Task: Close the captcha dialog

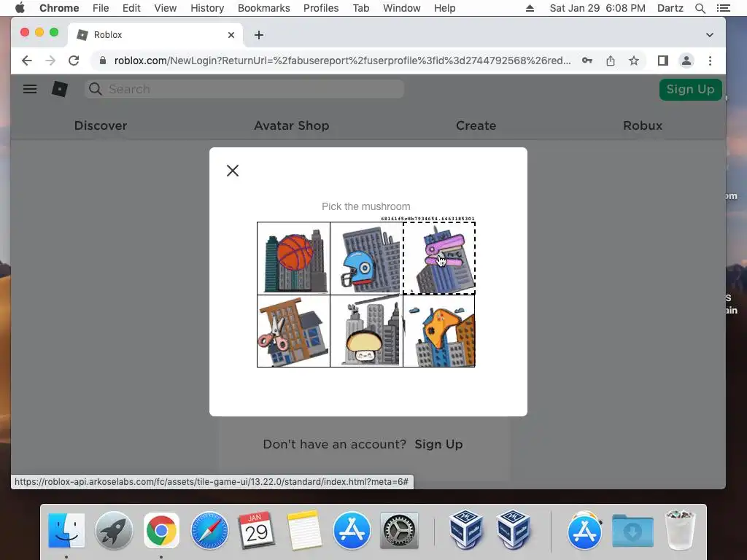Action: coord(233,171)
